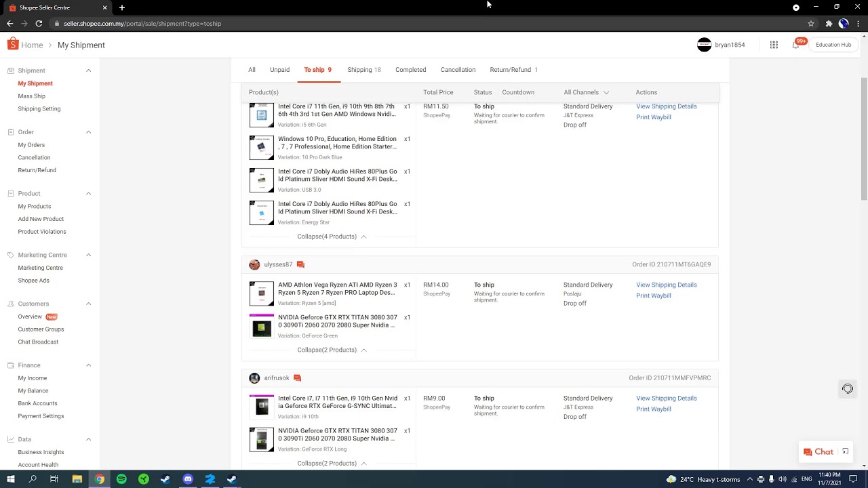Screen dimensions: 868x488
Task: Click Home breadcrumb link
Action: (32, 45)
